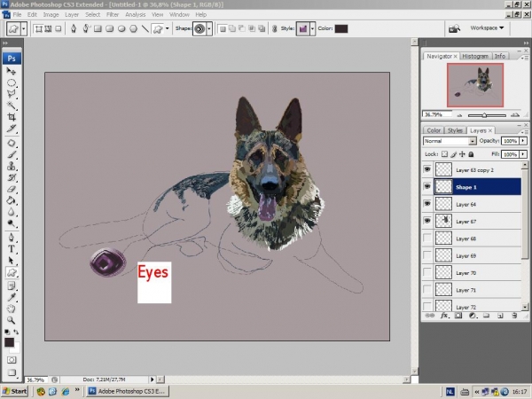The height and width of the screenshot is (399, 532).
Task: Select the Blur tool
Action: [12, 213]
